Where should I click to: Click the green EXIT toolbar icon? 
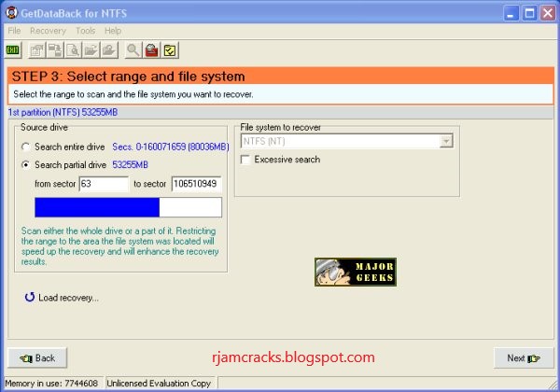[13, 50]
